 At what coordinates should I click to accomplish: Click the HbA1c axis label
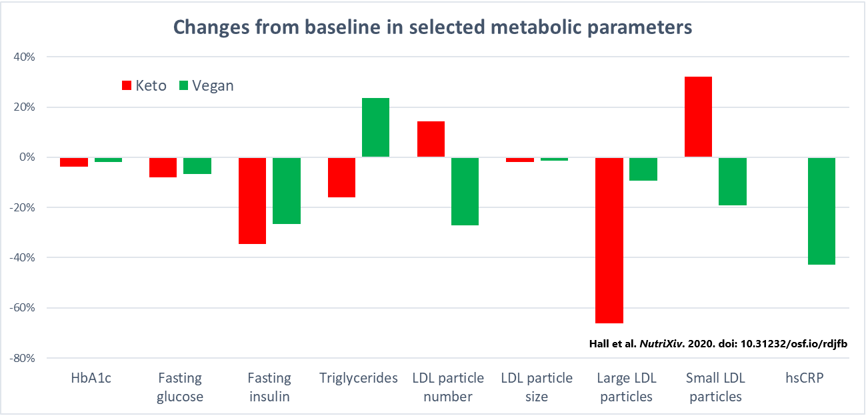(x=91, y=379)
